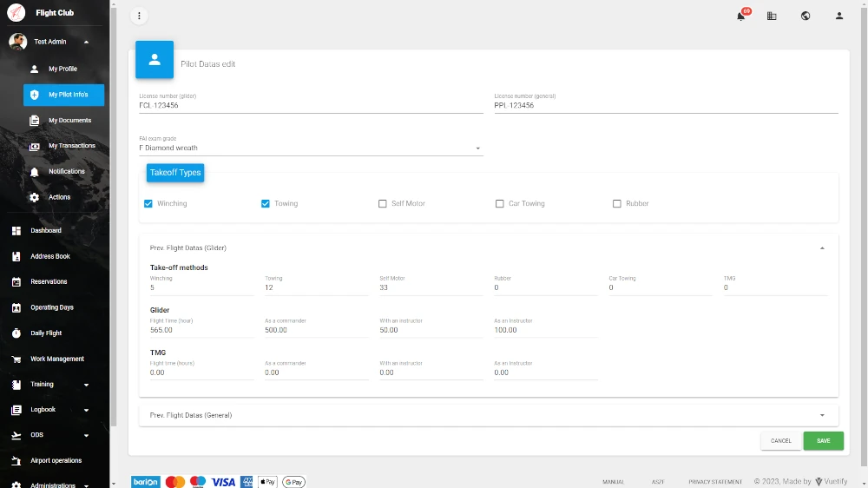Viewport: 868px width, 488px height.
Task: Click the Dashboard grid icon
Action: tap(16, 231)
